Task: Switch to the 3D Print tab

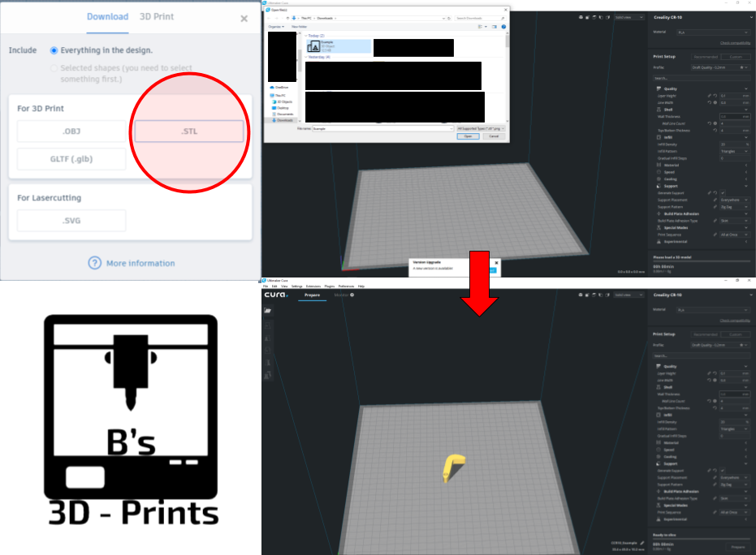Action: coord(156,17)
